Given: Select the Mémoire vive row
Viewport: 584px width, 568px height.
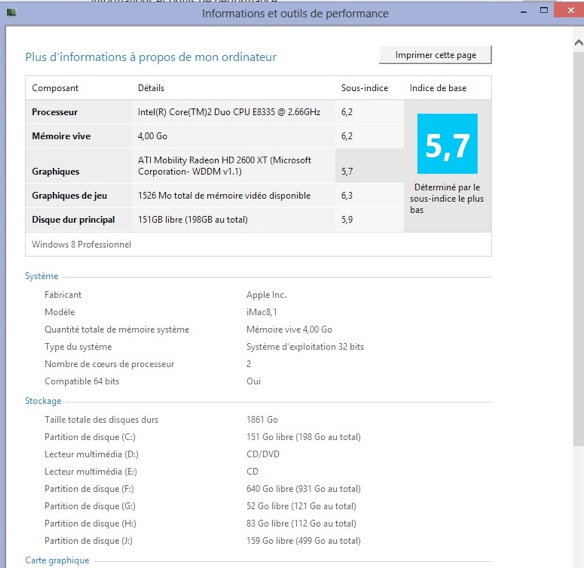Looking at the screenshot, I should click(215, 136).
